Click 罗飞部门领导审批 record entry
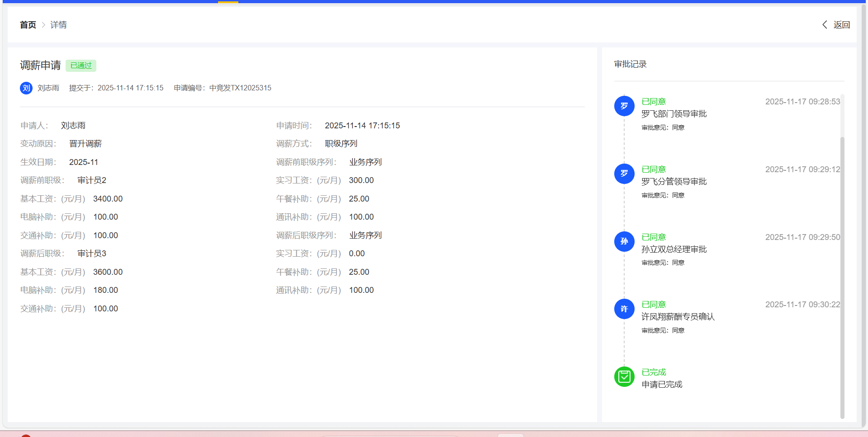The height and width of the screenshot is (437, 868). coord(674,114)
